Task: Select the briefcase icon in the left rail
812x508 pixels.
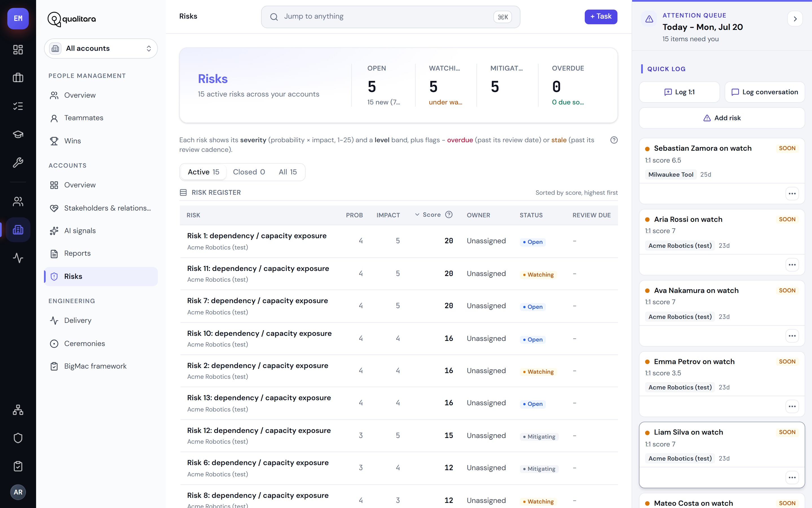Action: (x=18, y=78)
